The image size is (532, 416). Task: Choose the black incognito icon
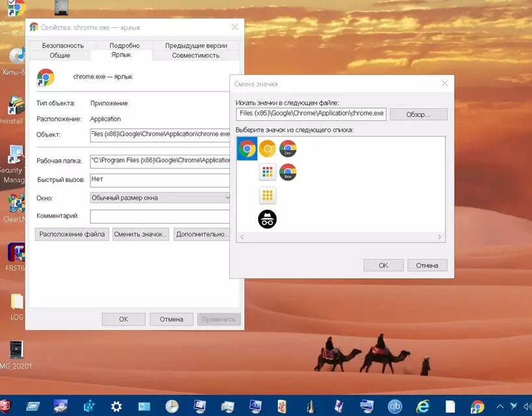267,219
